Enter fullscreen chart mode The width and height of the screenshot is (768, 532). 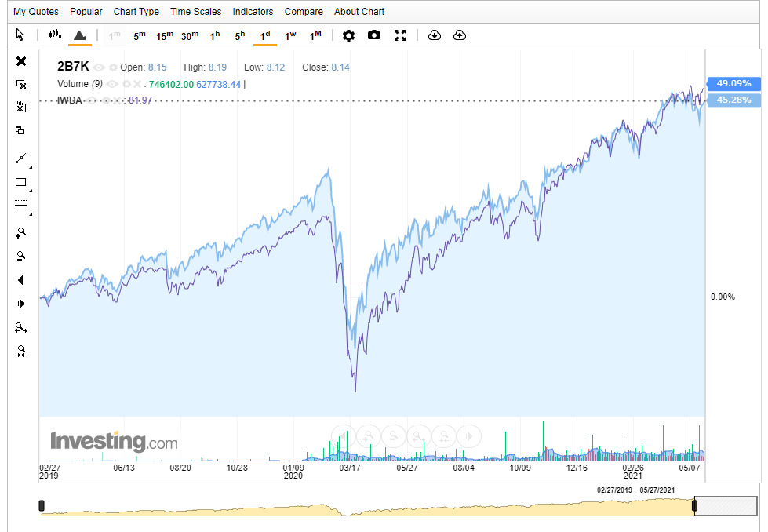coord(400,35)
